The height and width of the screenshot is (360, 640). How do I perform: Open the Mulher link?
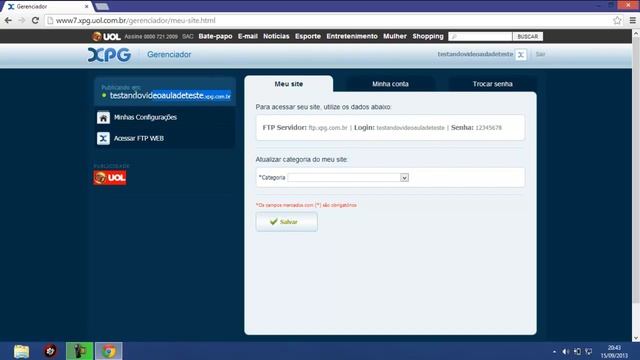tap(395, 36)
